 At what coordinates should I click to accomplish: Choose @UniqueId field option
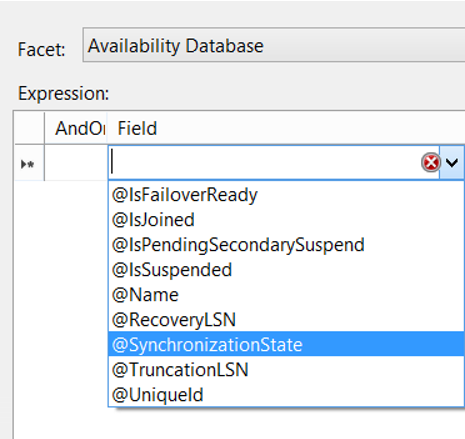click(x=286, y=395)
